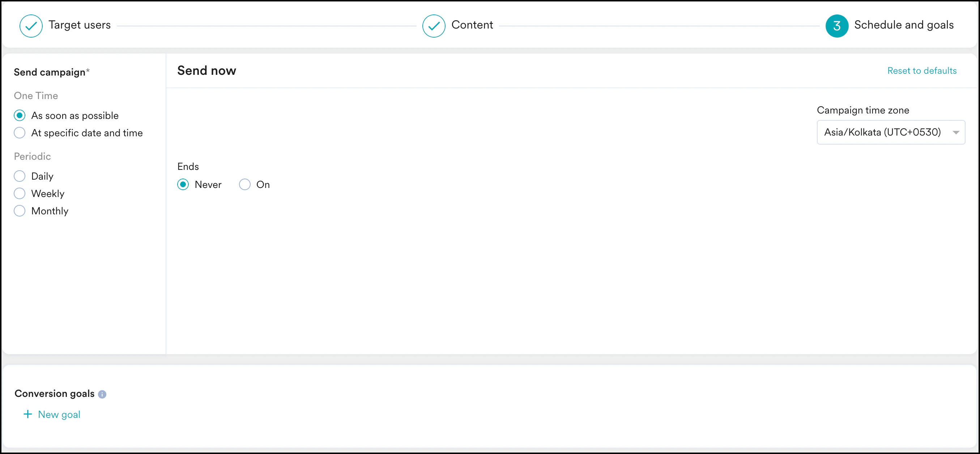Select At specific date and time

tap(20, 133)
